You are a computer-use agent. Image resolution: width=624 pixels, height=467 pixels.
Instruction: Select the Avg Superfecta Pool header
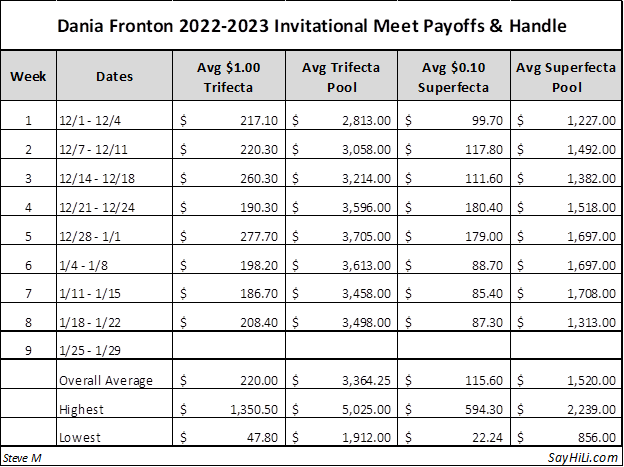point(566,76)
